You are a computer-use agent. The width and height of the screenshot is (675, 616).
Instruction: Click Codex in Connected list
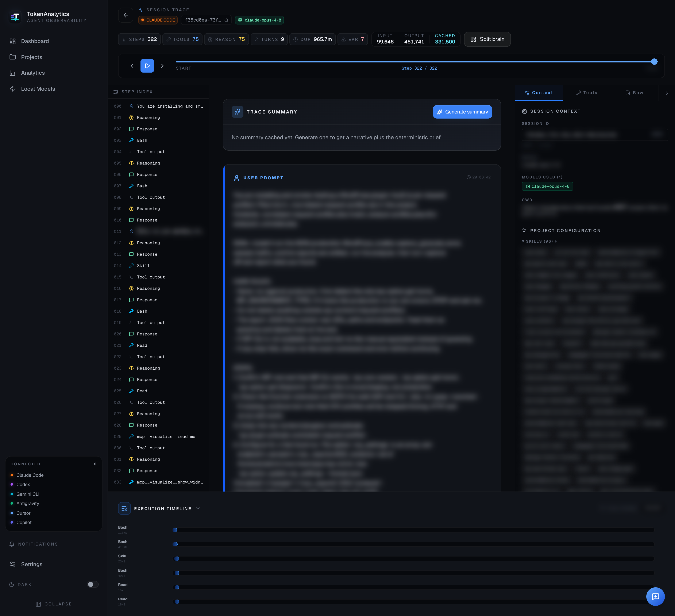coord(20,484)
